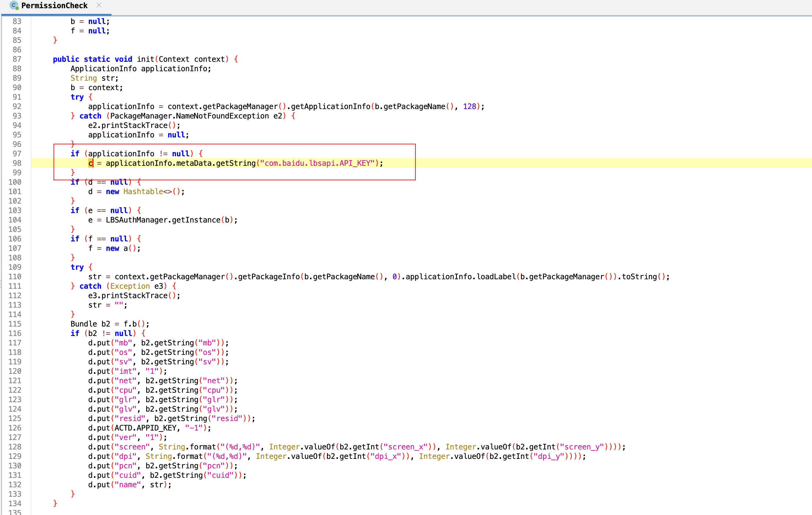The width and height of the screenshot is (812, 515).
Task: Click "imt" key on line 120
Action: tap(125, 371)
